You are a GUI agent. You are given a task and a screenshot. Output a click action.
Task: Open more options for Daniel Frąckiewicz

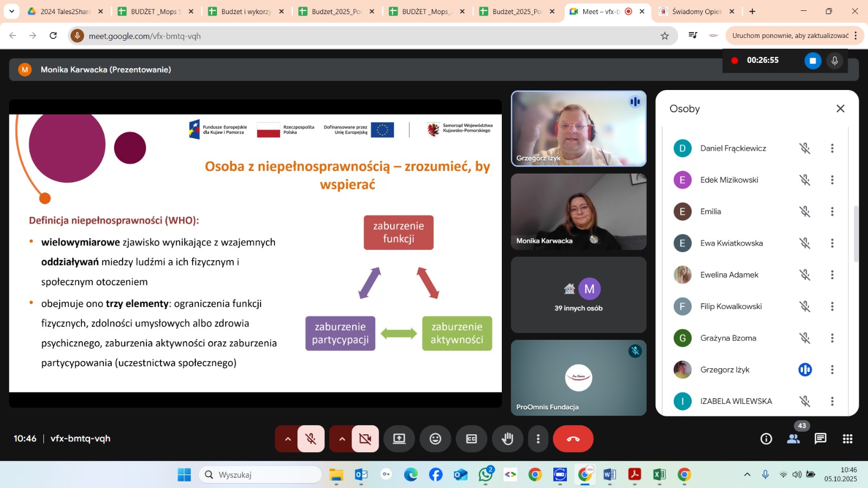click(832, 148)
